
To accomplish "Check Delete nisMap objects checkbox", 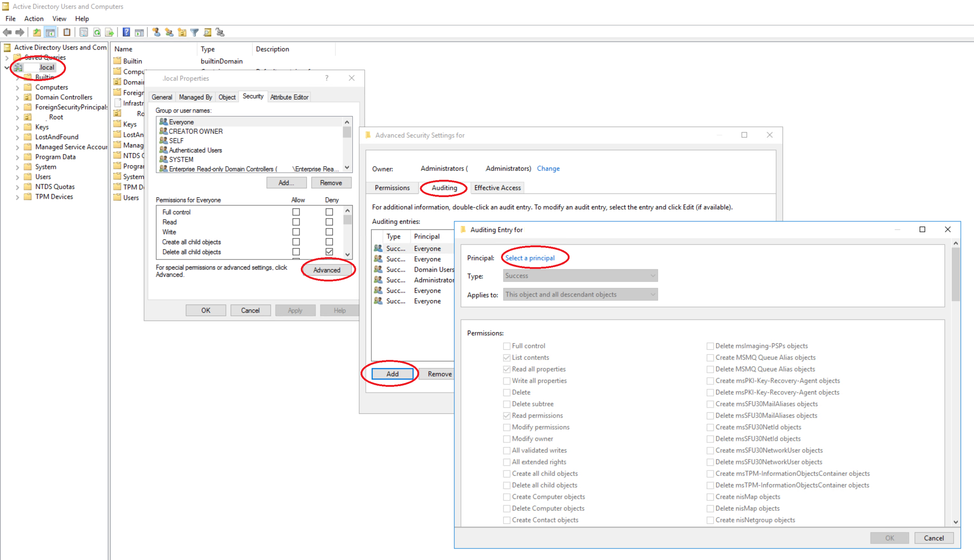I will (x=710, y=508).
